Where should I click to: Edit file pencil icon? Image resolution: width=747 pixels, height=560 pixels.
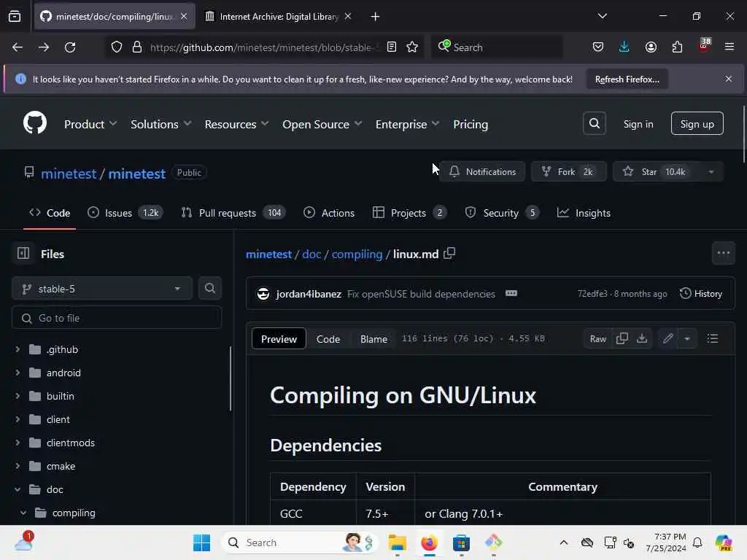coord(668,338)
